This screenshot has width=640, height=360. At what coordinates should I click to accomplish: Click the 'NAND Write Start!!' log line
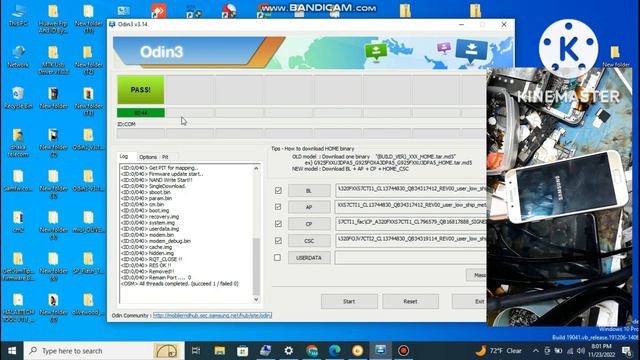point(156,180)
